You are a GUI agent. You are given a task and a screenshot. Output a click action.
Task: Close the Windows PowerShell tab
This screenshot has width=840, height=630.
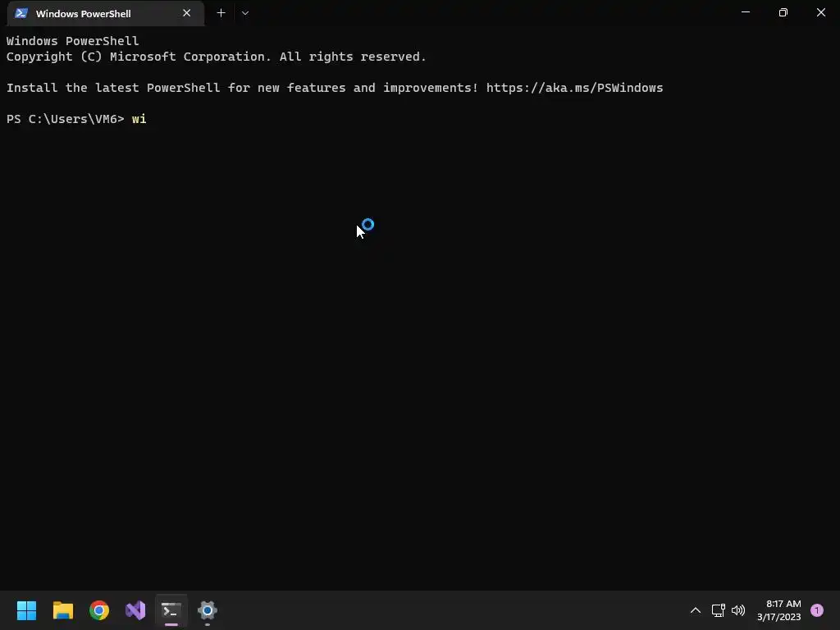(186, 13)
